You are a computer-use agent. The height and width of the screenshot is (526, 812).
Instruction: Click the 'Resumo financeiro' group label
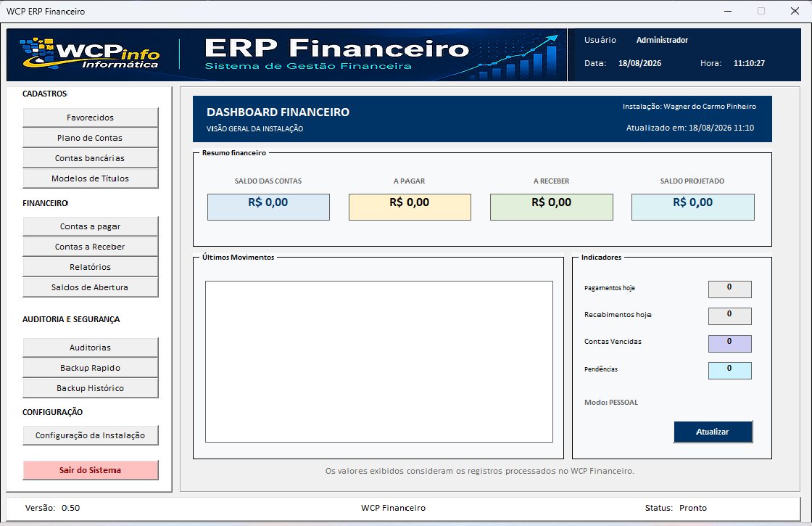tap(234, 153)
